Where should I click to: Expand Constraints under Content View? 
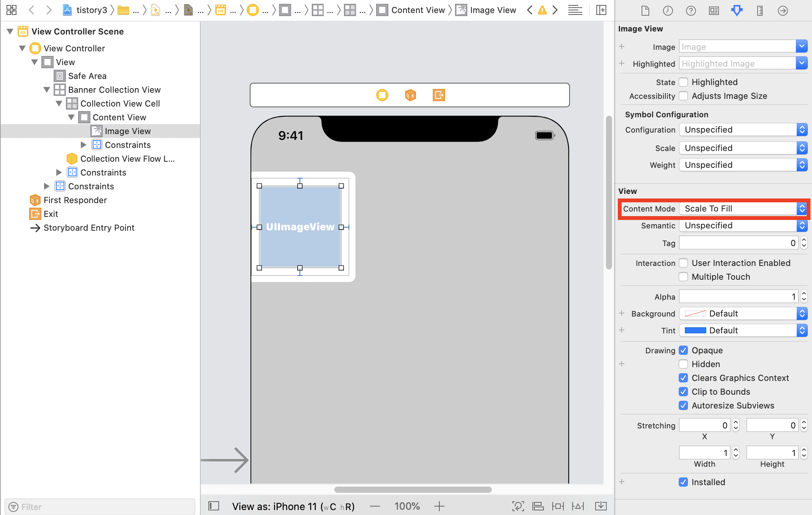point(83,145)
